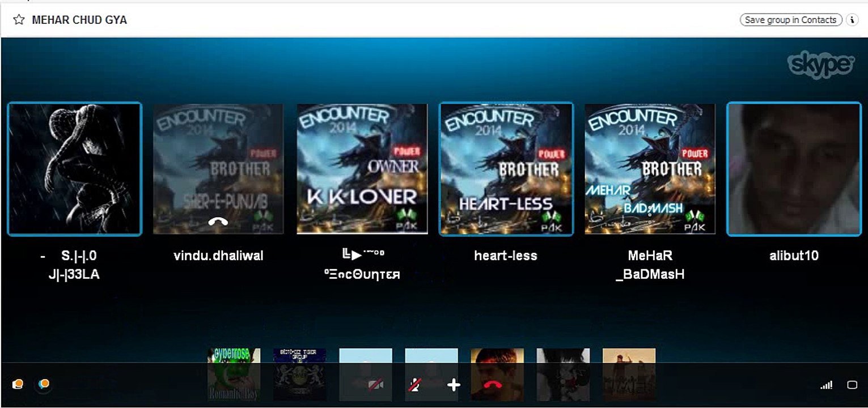868x408 pixels.
Task: Unmute the microphone icon
Action: point(415,385)
